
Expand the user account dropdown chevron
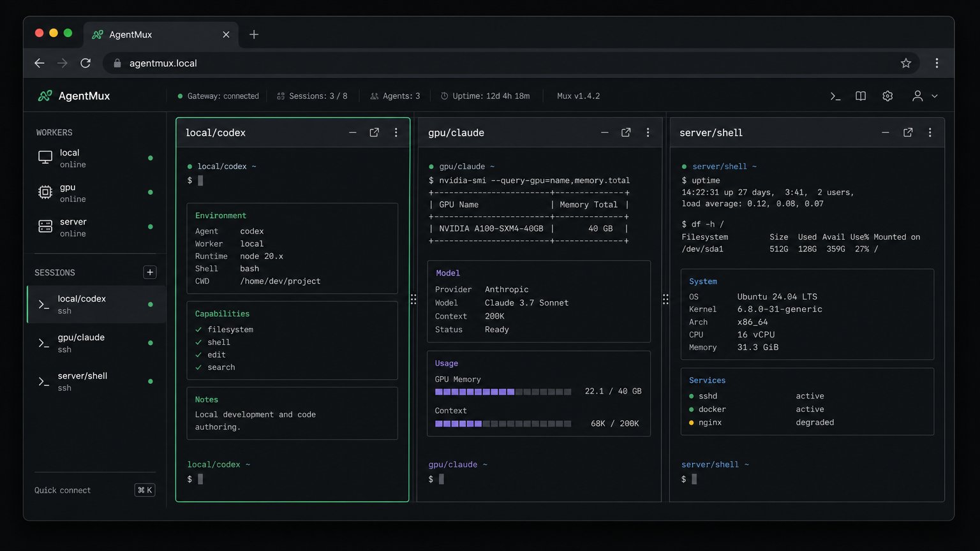point(935,96)
